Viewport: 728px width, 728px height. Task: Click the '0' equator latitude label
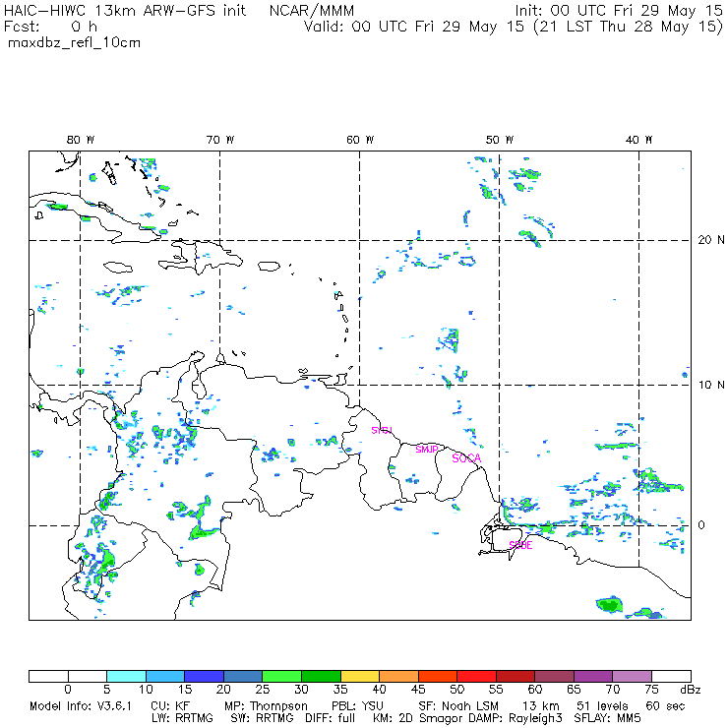(701, 524)
